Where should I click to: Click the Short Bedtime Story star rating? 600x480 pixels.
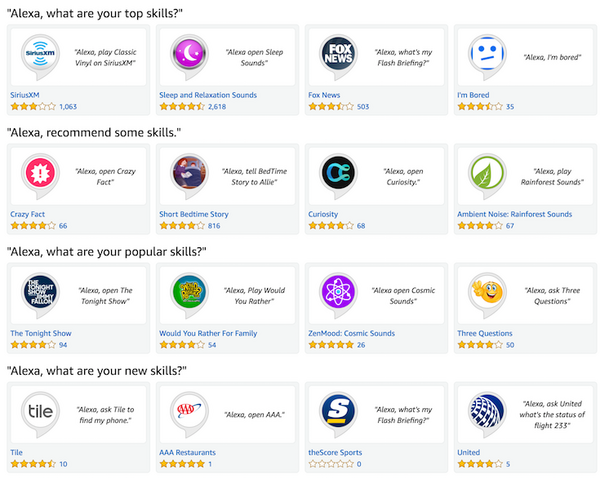pyautogui.click(x=181, y=226)
